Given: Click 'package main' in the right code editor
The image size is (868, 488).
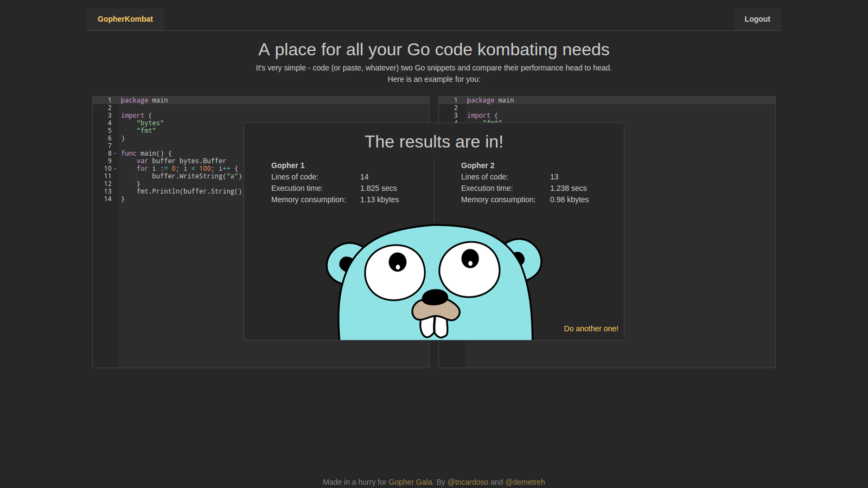Looking at the screenshot, I should (x=490, y=100).
